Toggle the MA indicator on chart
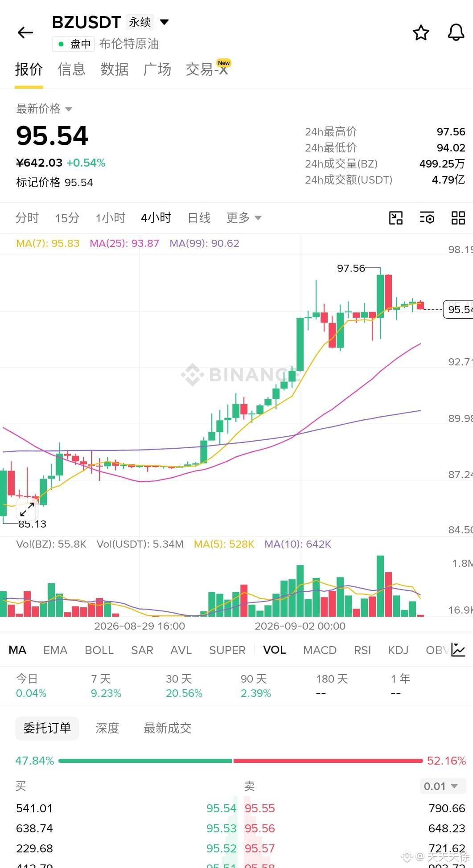 coord(17,650)
